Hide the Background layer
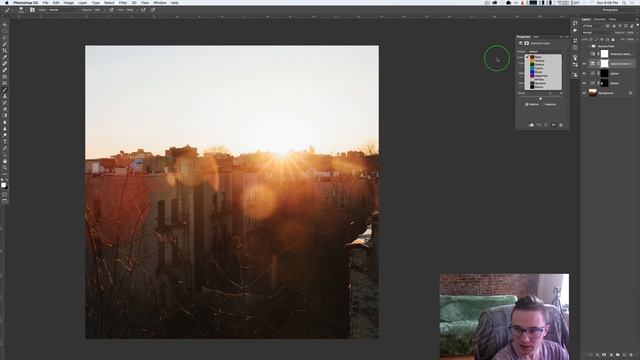 [584, 93]
